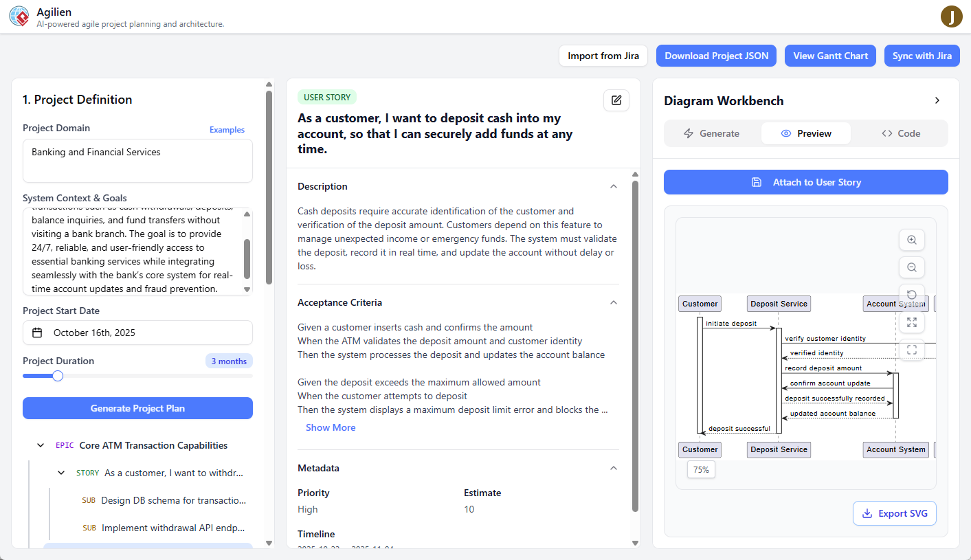The height and width of the screenshot is (560, 971).
Task: Open the J user avatar
Action: [x=952, y=16]
